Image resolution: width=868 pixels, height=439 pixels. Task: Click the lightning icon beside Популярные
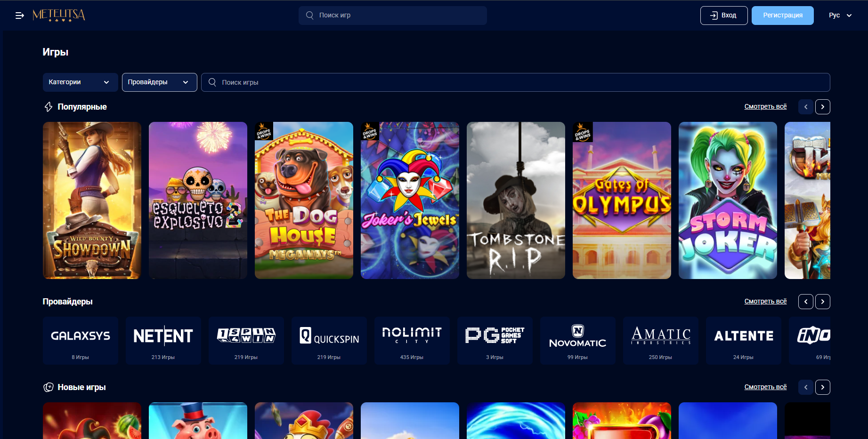click(x=48, y=107)
